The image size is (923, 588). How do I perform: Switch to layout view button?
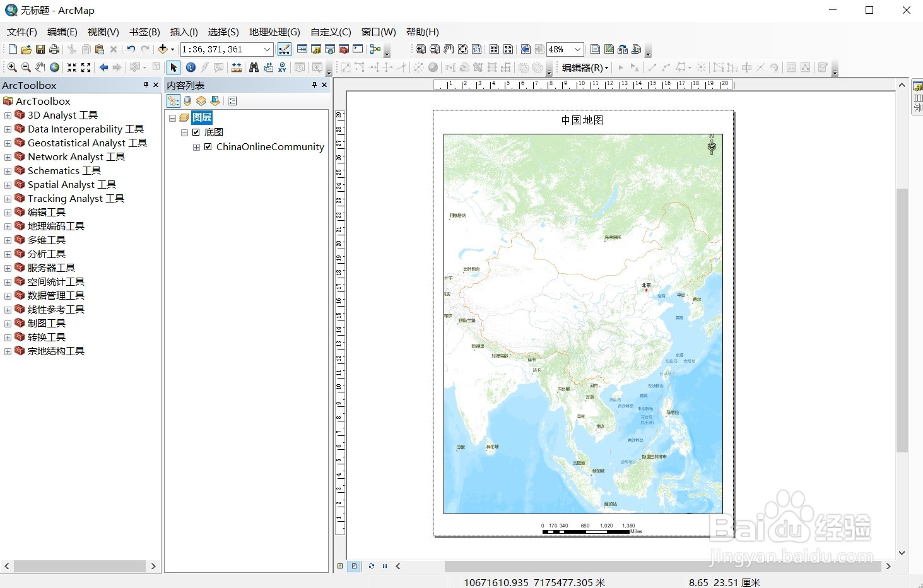coord(354,566)
